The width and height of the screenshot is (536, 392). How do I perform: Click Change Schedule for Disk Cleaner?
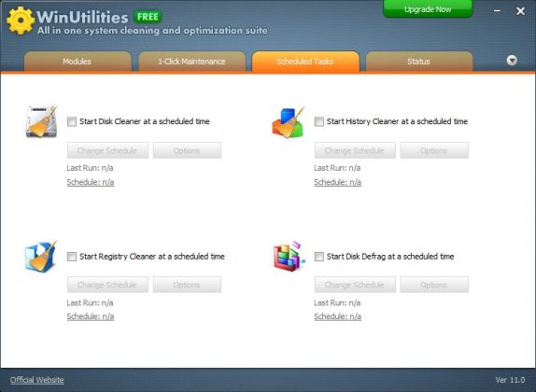click(x=107, y=150)
